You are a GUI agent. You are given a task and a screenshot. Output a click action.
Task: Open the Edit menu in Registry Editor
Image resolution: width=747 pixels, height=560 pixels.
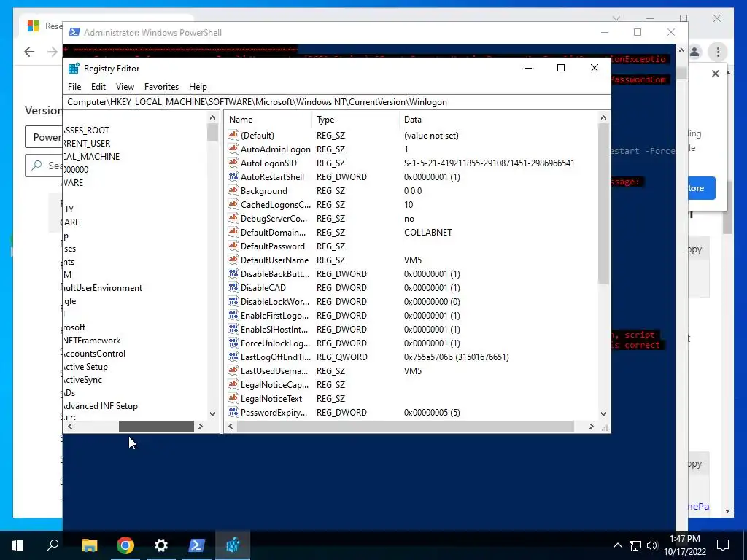[98, 87]
